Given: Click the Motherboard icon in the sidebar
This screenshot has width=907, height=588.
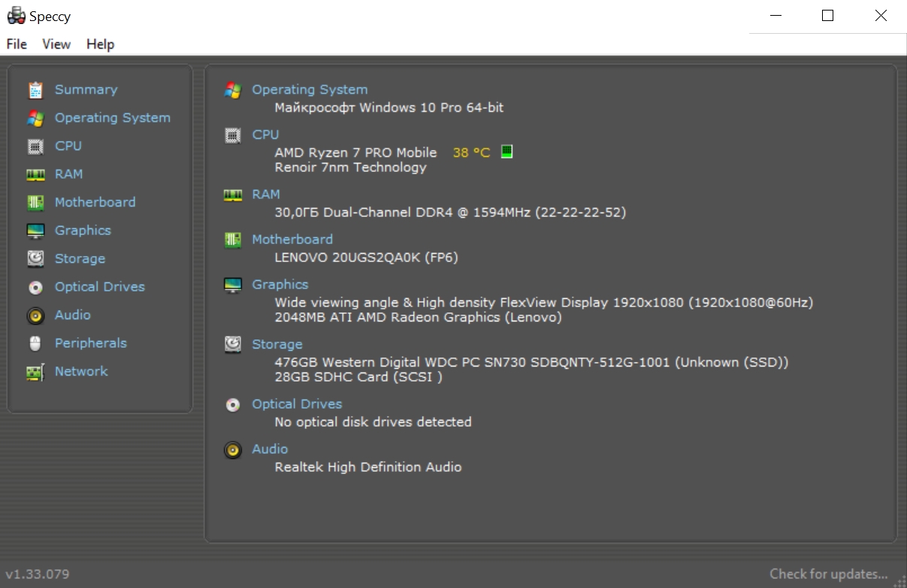Looking at the screenshot, I should 35,203.
